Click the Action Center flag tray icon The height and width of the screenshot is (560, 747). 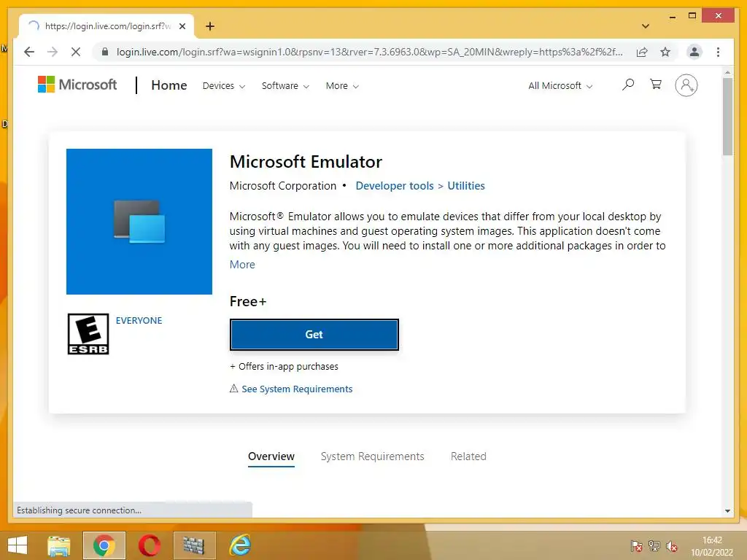636,546
